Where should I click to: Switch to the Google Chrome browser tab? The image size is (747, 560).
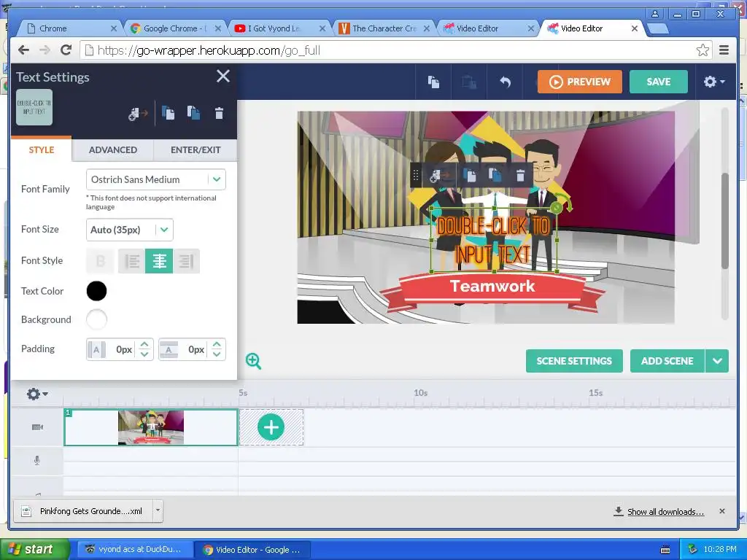click(174, 28)
